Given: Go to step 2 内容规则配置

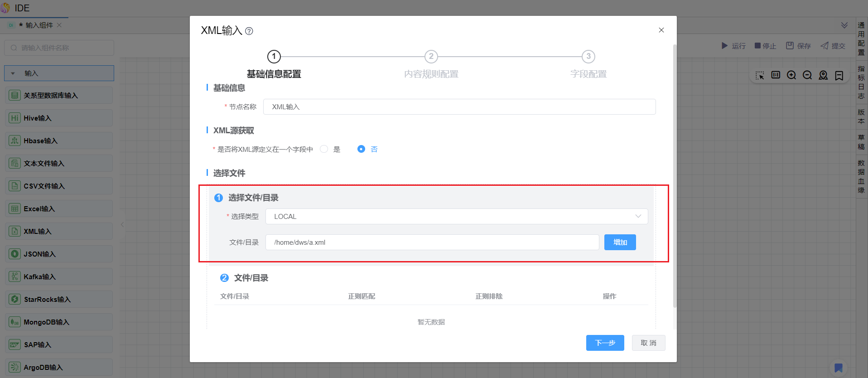Looking at the screenshot, I should click(x=431, y=57).
